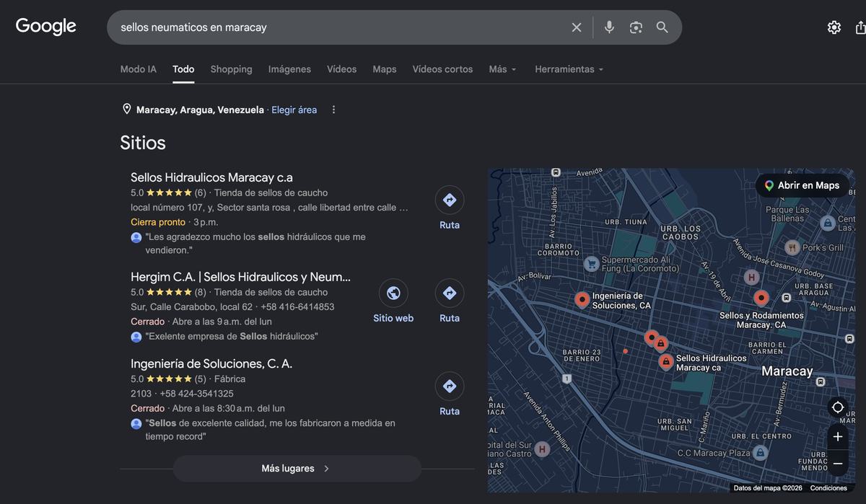Click phone number +58 416-6414853
Viewport: 866px width, 504px height.
click(297, 306)
